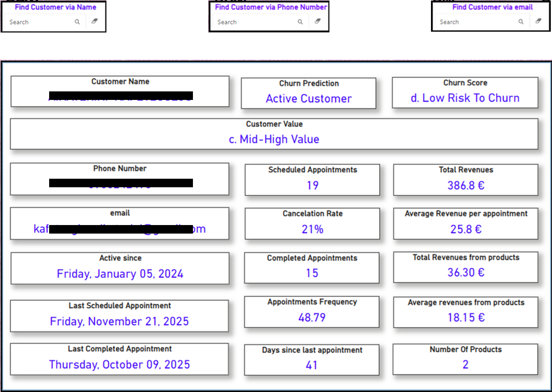The image size is (552, 392).
Task: Select Scheduled Appointments value 19
Action: (x=312, y=186)
